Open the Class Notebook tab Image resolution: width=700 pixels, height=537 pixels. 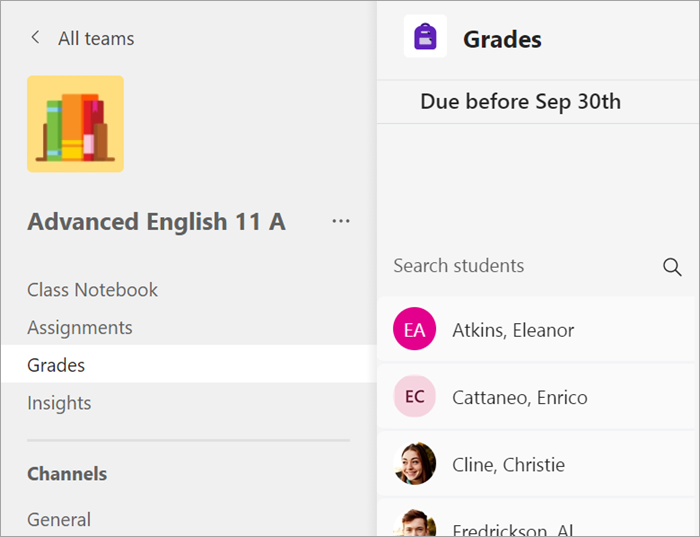92,290
